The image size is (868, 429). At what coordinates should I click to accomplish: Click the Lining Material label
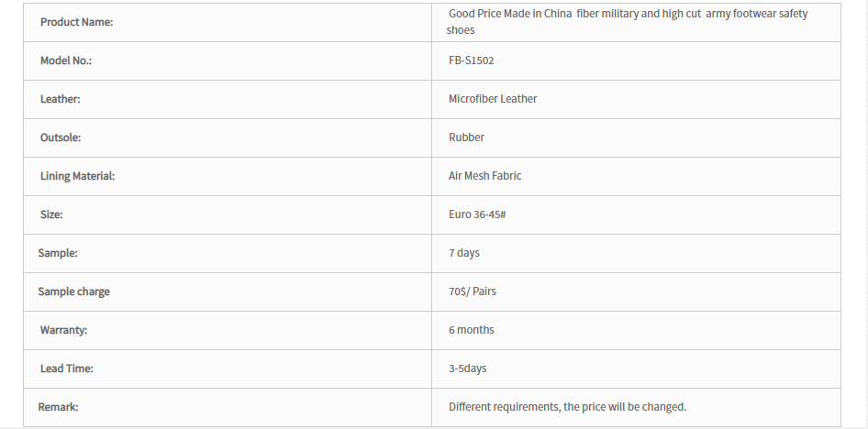[x=77, y=176]
